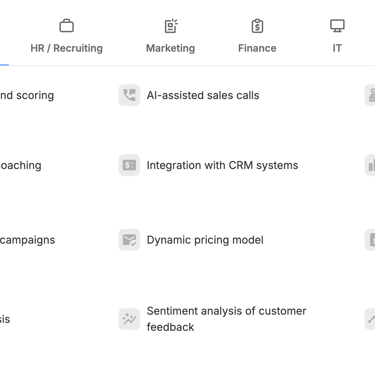This screenshot has width=375, height=366.
Task: Click the IT monitor icon
Action: click(x=337, y=26)
